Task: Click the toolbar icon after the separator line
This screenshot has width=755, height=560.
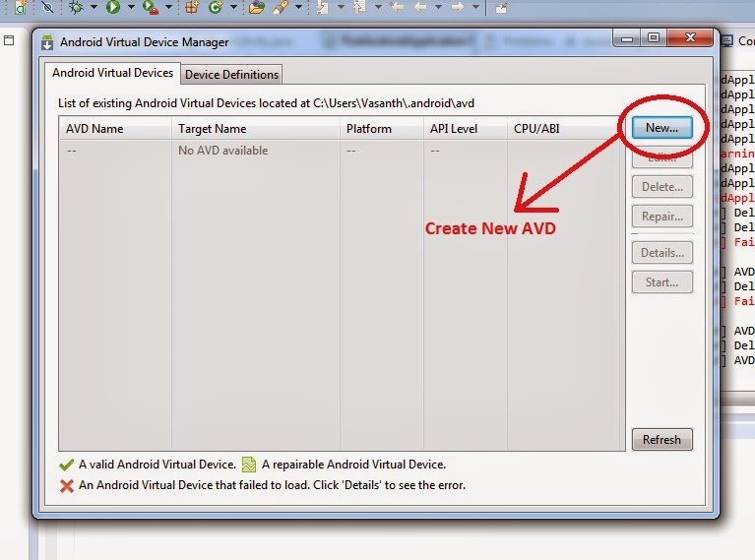Action: click(501, 7)
